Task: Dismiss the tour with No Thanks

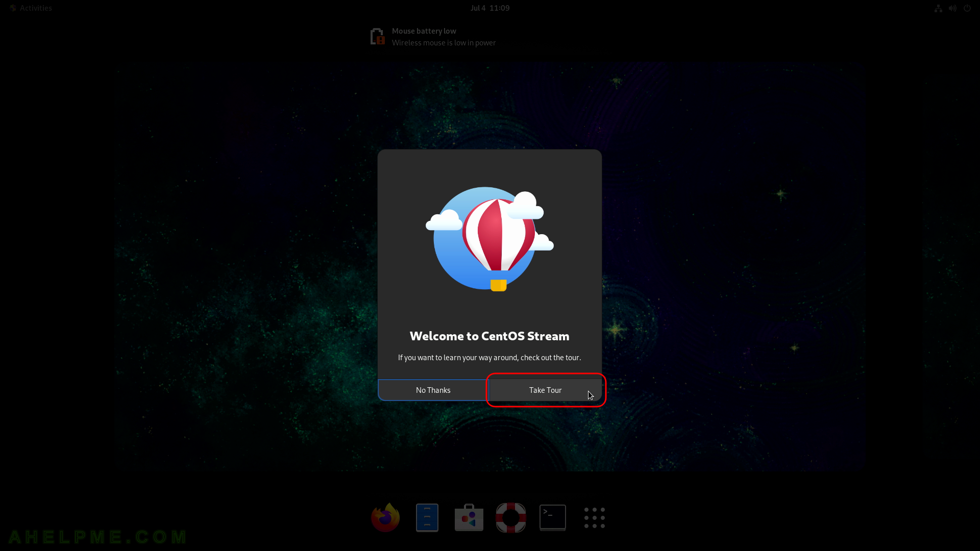Action: [x=433, y=390]
